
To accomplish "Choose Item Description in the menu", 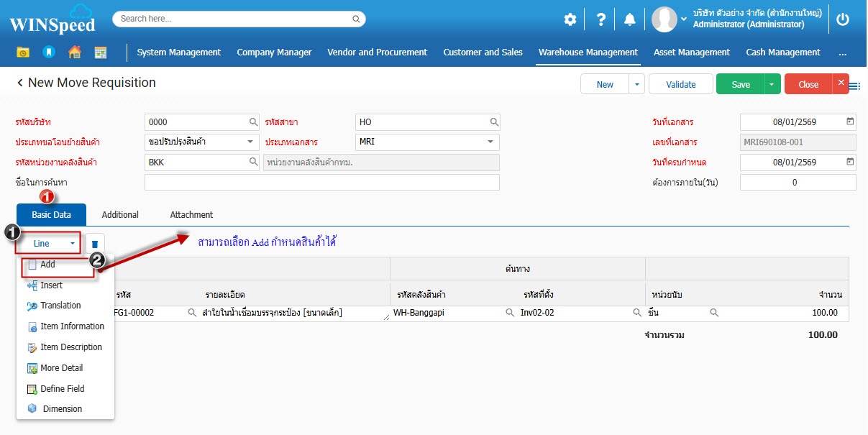I will [x=71, y=347].
